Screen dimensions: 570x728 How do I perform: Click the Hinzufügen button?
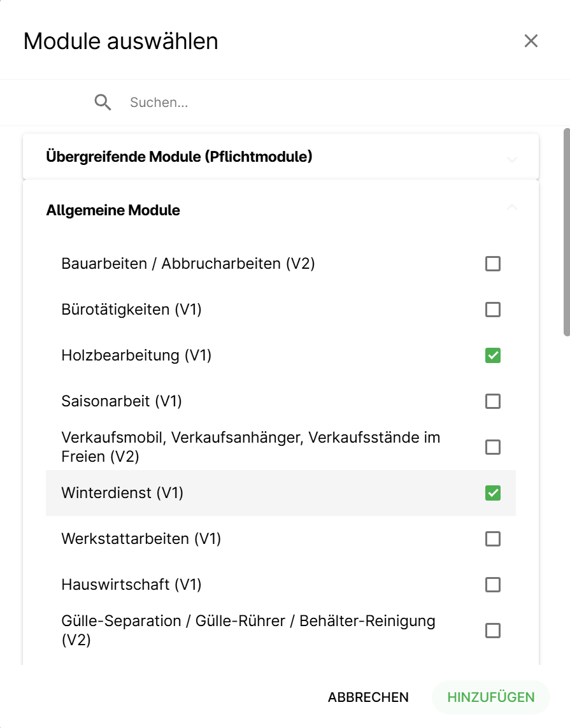pyautogui.click(x=490, y=697)
